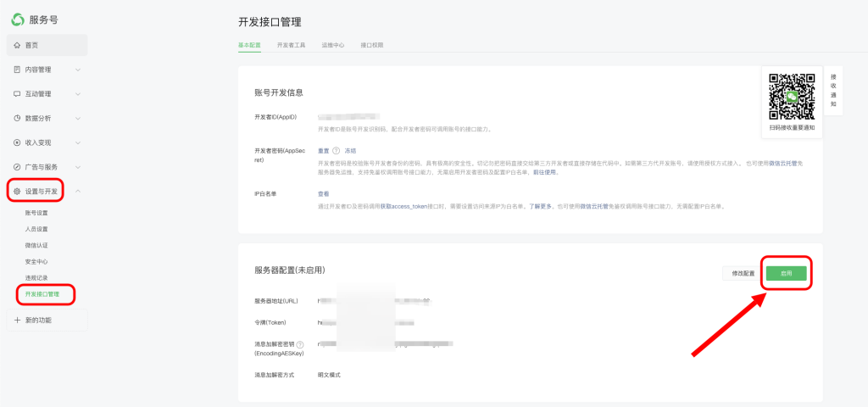Click the 修改配置 button
Viewport: 868px width, 407px height.
tap(737, 273)
